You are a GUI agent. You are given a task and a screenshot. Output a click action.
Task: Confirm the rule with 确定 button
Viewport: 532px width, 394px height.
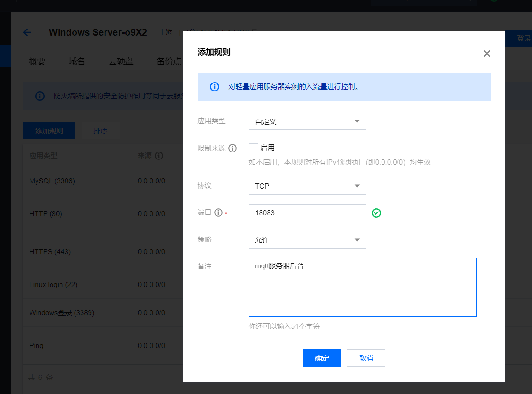tap(322, 358)
